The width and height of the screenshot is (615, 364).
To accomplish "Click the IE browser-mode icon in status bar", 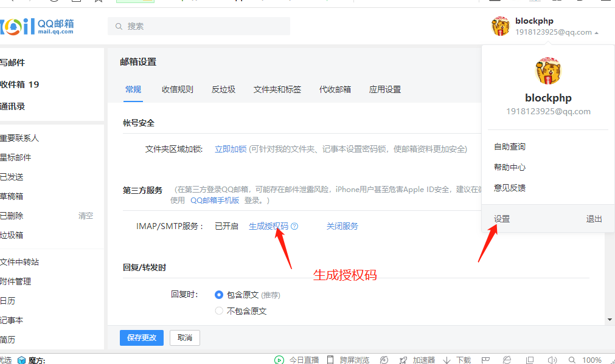I will coord(507,360).
